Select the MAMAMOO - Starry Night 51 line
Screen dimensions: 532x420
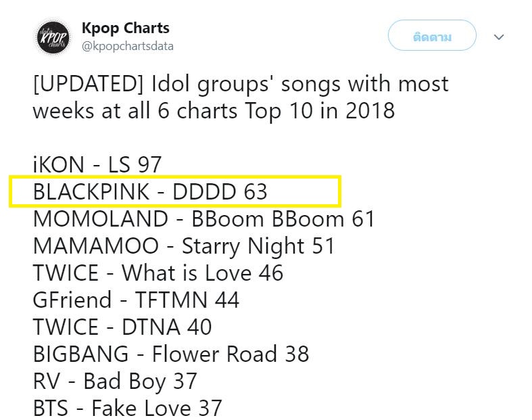[184, 246]
